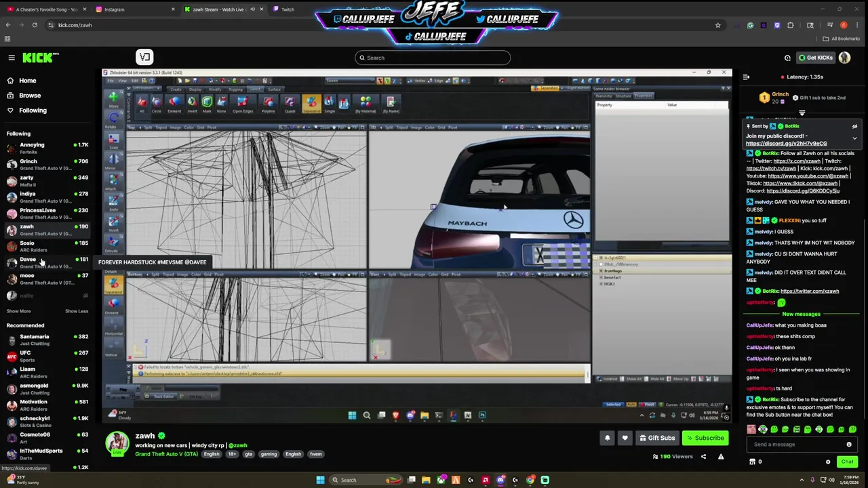Open the twitter.com/xzawh link in chat
This screenshot has height=488, width=868.
click(x=810, y=291)
